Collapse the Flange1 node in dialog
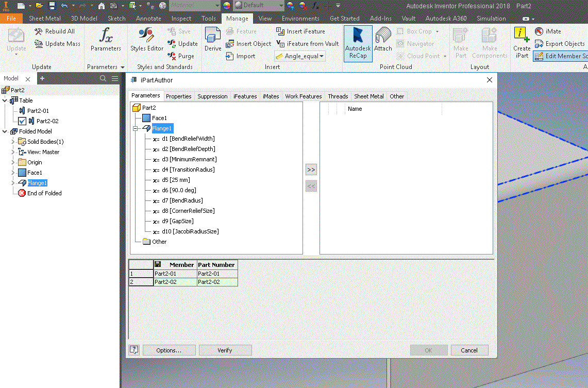 click(136, 128)
